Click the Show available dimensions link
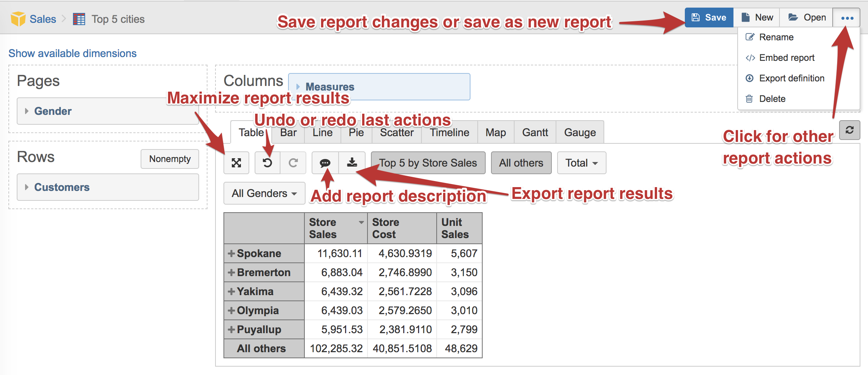Screen dimensions: 868x375 72,53
